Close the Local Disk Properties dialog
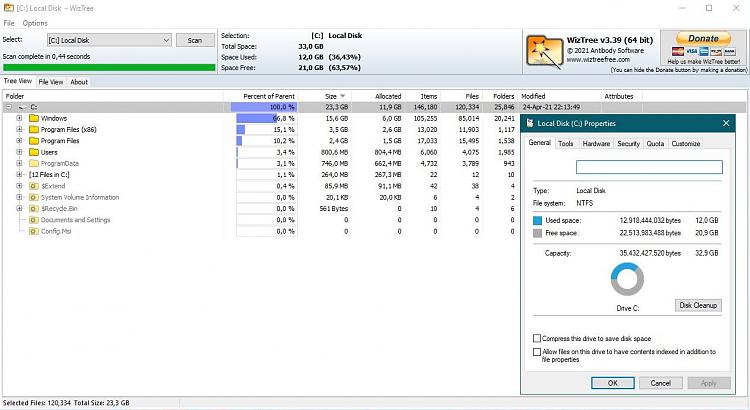 (x=726, y=123)
